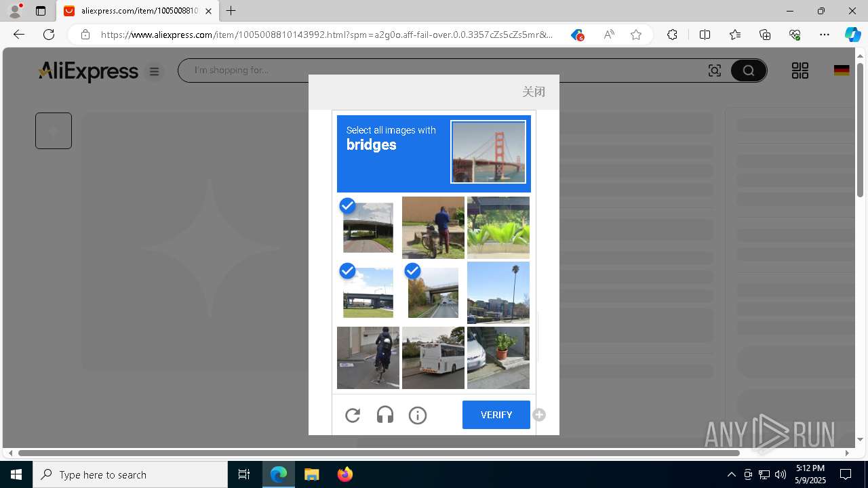
Task: Open browser essentials heart icon
Action: coord(795,35)
